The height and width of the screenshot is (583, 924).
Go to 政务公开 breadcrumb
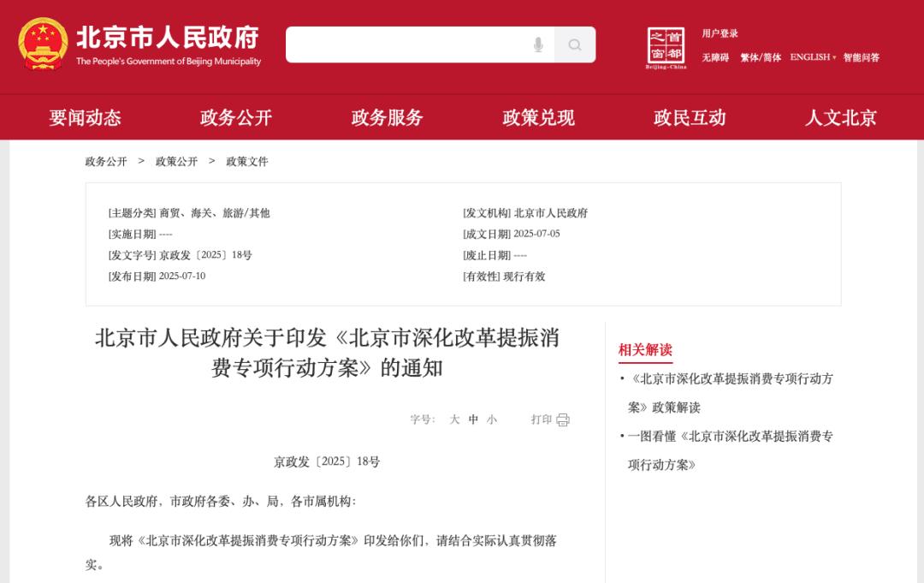106,162
